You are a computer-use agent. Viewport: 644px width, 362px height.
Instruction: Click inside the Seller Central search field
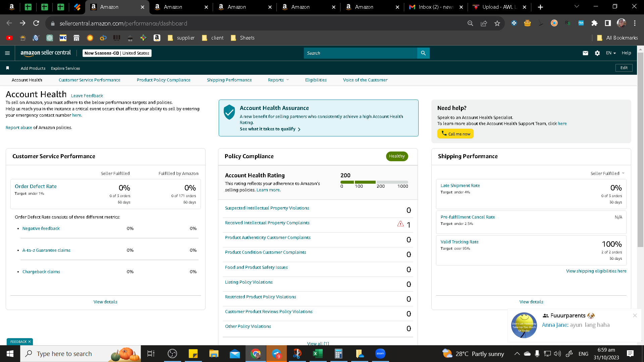click(361, 53)
